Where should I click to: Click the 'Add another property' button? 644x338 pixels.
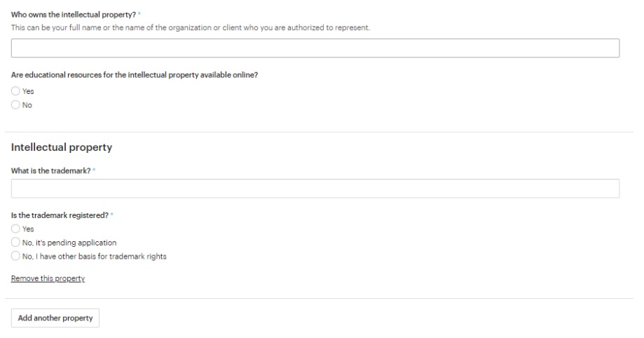pyautogui.click(x=55, y=318)
